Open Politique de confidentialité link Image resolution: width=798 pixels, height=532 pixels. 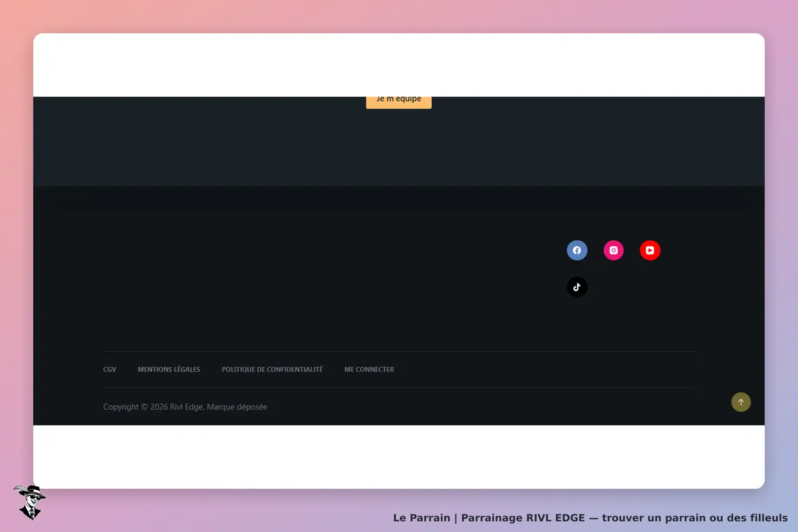point(272,369)
